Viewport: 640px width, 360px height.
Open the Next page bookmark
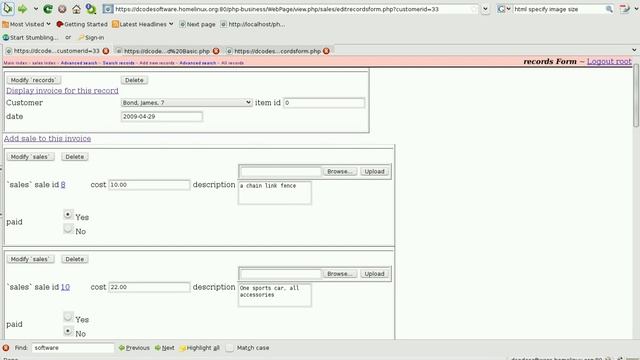pos(197,24)
